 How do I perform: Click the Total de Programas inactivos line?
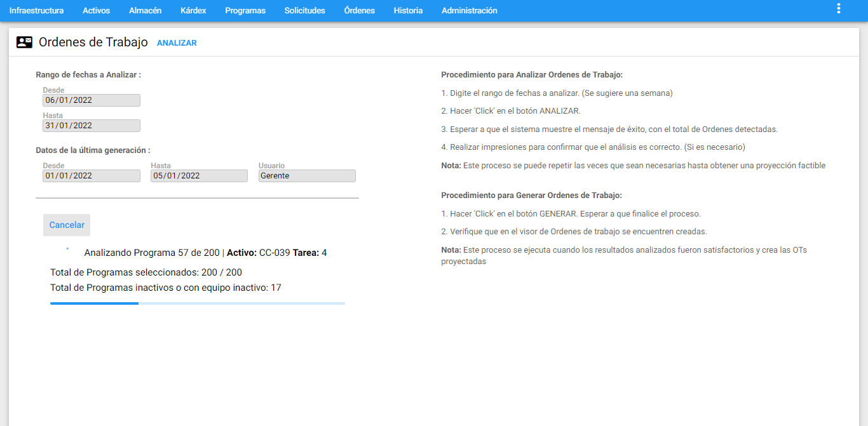[x=166, y=288]
